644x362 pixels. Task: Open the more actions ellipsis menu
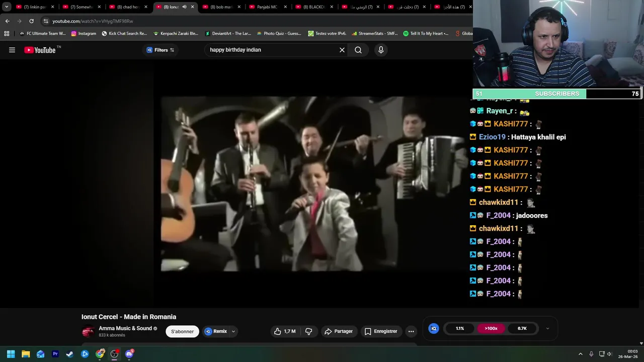tap(411, 331)
